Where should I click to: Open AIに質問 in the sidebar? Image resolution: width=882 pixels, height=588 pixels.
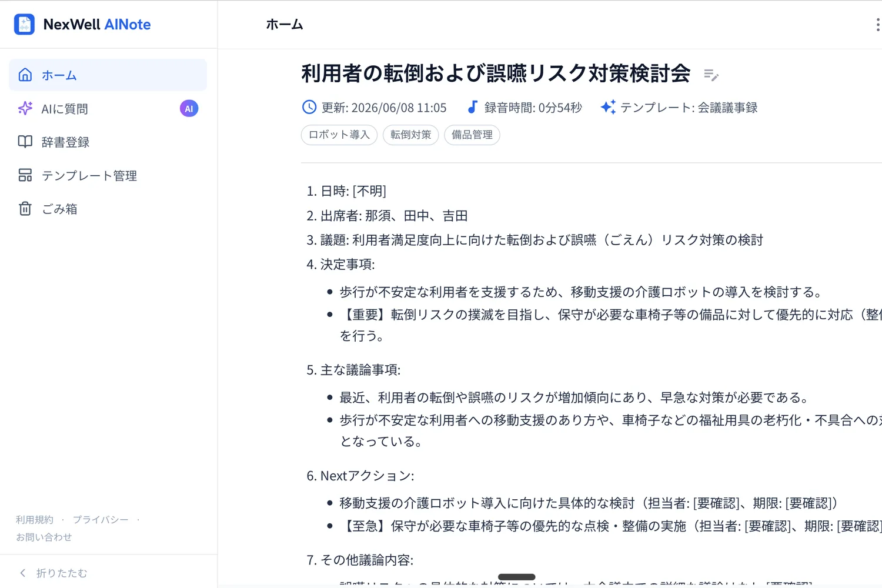[108, 108]
